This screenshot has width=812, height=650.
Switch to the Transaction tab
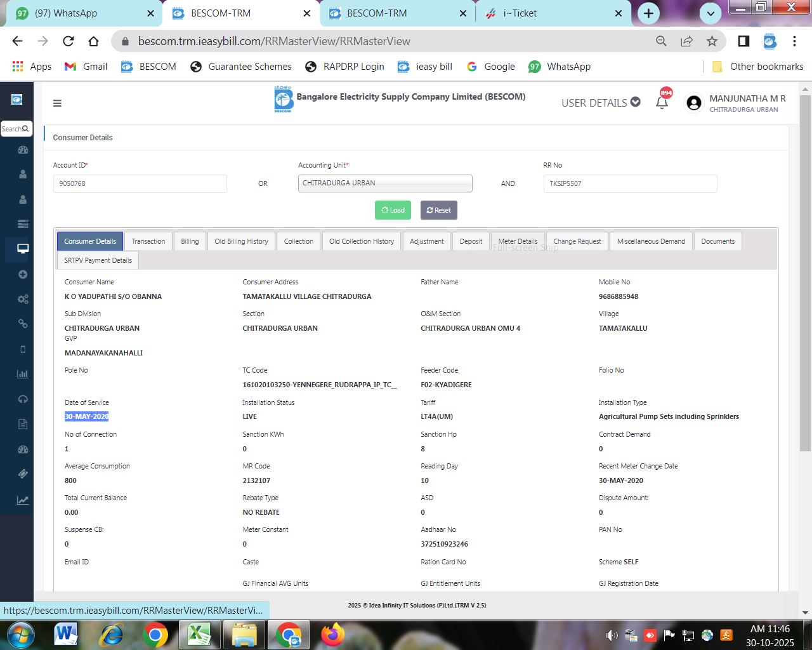click(x=148, y=241)
